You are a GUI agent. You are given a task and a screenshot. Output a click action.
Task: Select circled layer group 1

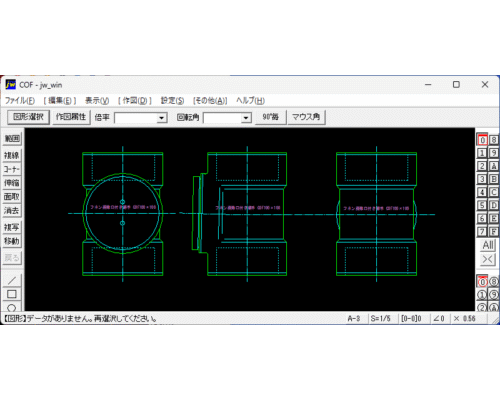pyautogui.click(x=482, y=295)
